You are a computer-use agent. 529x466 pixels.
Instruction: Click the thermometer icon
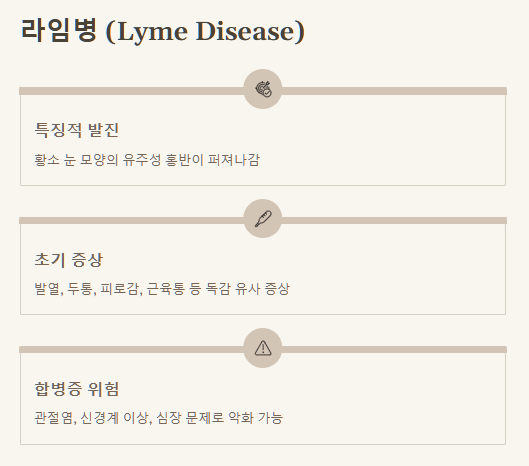(263, 219)
